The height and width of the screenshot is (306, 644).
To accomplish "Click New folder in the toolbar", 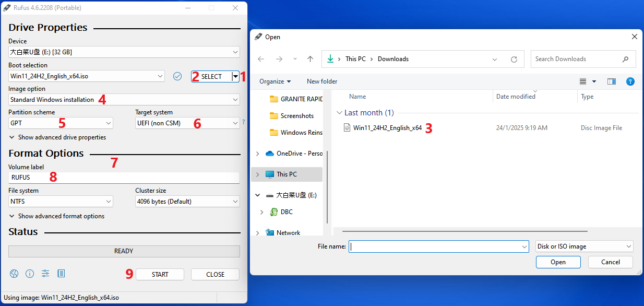I will (322, 81).
